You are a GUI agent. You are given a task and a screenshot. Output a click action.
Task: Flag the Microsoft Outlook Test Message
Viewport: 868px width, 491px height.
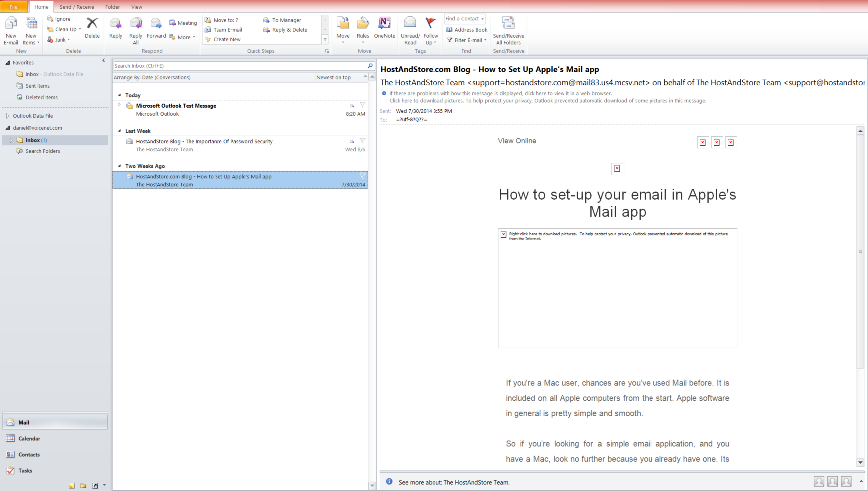tap(363, 105)
